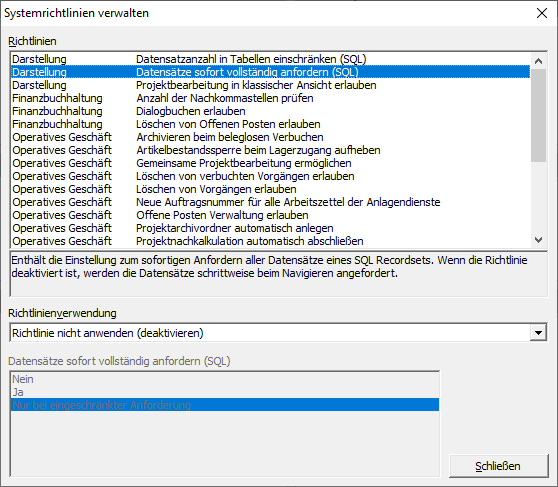Select the Dialogbuchen erlauben policy

click(x=270, y=111)
